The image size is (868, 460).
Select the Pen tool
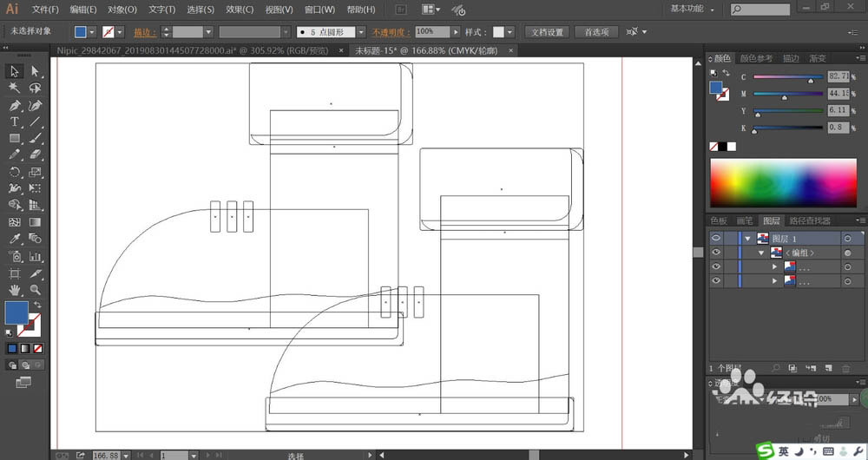pos(15,105)
